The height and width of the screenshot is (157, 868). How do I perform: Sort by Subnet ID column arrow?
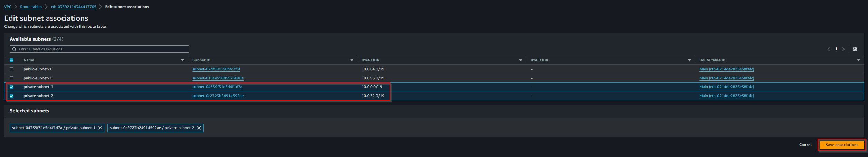tap(352, 60)
